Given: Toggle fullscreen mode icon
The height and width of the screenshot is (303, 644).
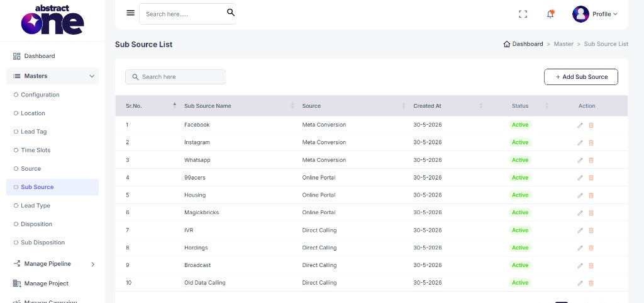Looking at the screenshot, I should tap(523, 14).
